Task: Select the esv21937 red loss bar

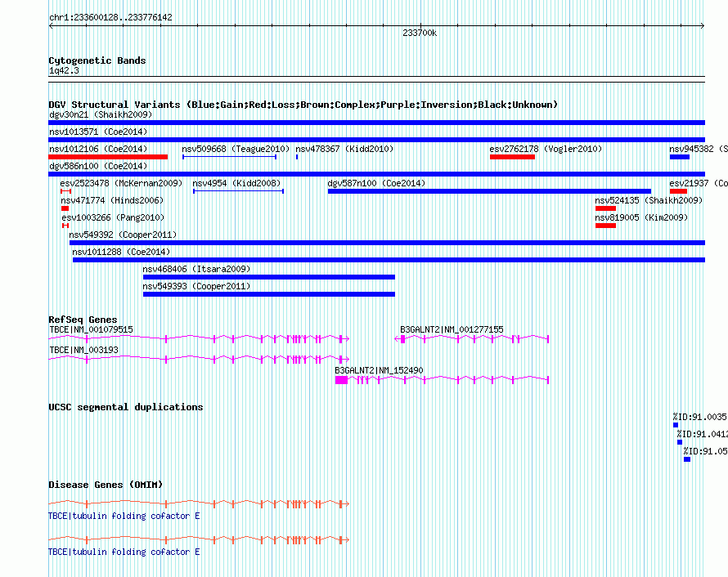Action: 678,191
